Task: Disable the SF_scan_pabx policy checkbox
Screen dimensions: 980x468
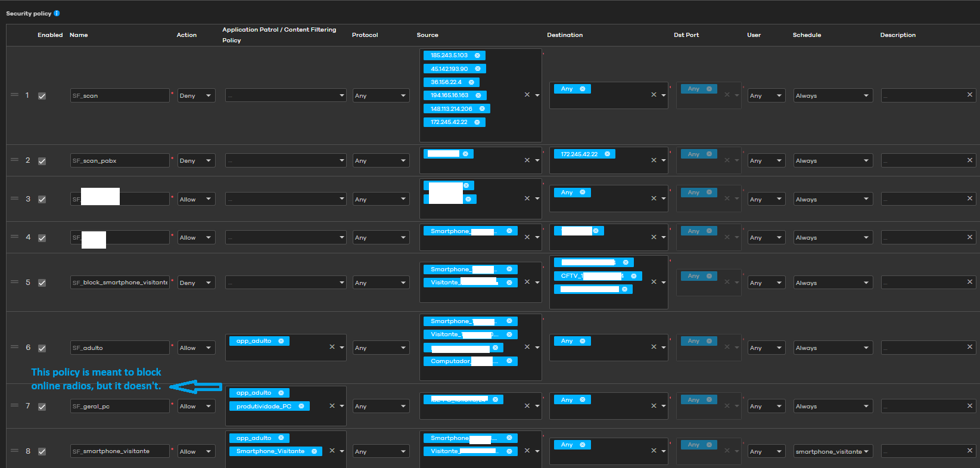Action: point(42,161)
